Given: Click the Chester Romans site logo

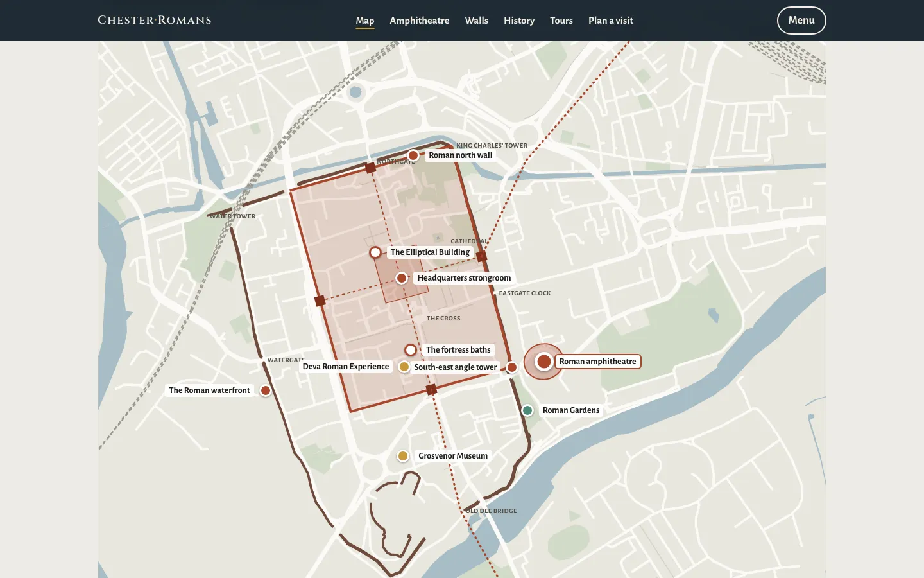Looking at the screenshot, I should pyautogui.click(x=155, y=20).
